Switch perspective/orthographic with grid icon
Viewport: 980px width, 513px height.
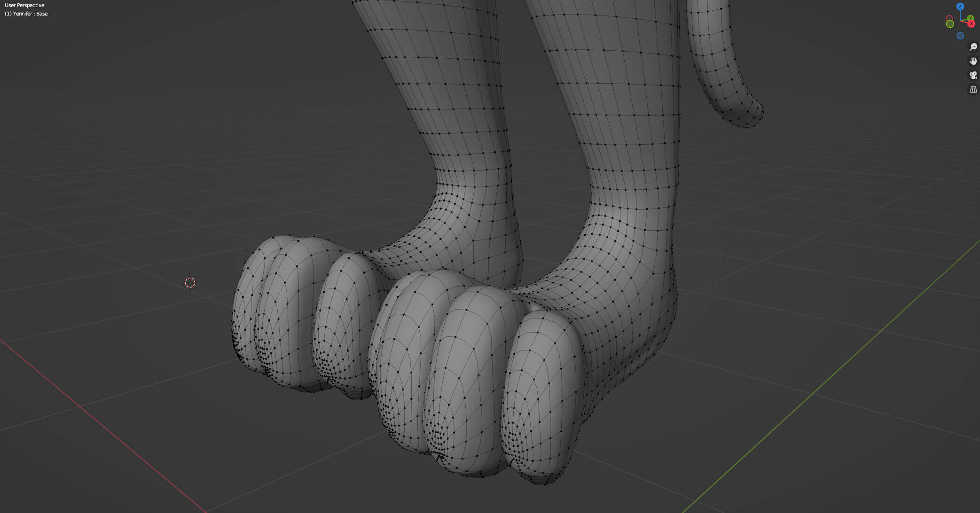coord(973,89)
